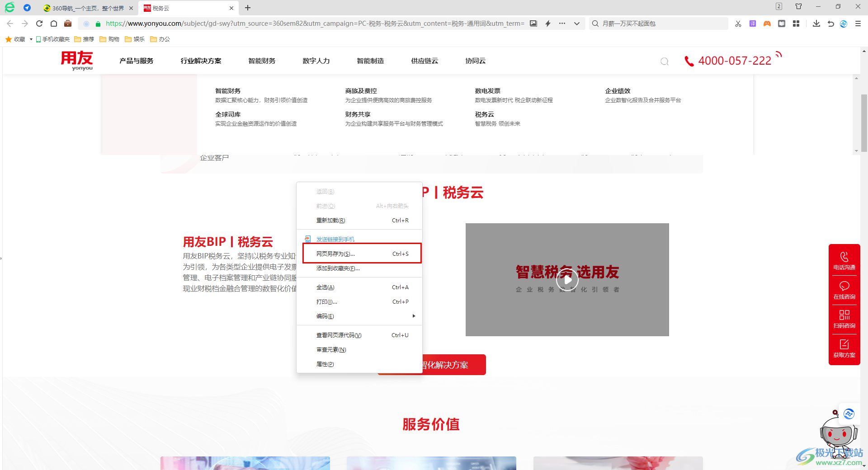
Task: Choose 重新加载 in the context menu
Action: [359, 221]
